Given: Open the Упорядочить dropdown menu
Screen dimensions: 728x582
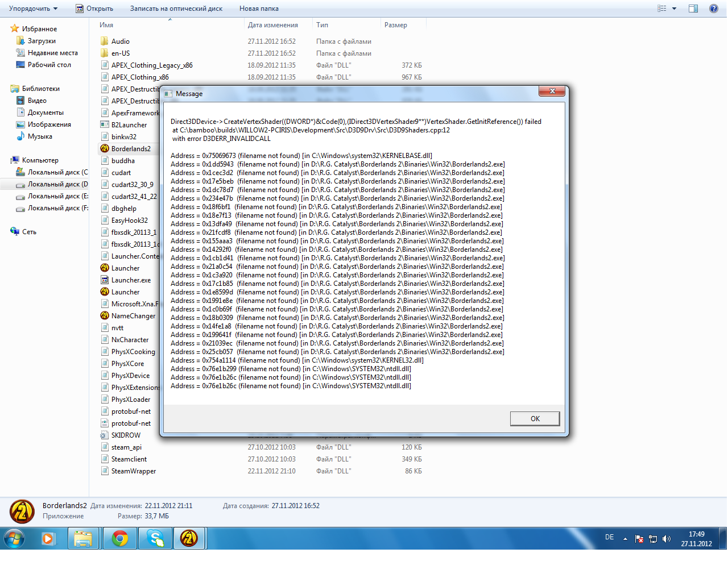Looking at the screenshot, I should 33,9.
